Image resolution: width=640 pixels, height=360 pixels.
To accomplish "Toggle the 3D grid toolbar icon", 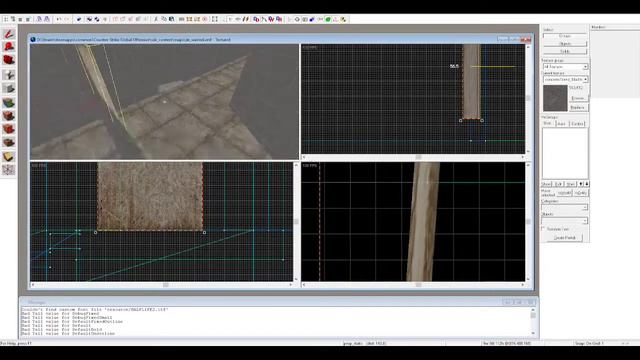I will pyautogui.click(x=13, y=19).
